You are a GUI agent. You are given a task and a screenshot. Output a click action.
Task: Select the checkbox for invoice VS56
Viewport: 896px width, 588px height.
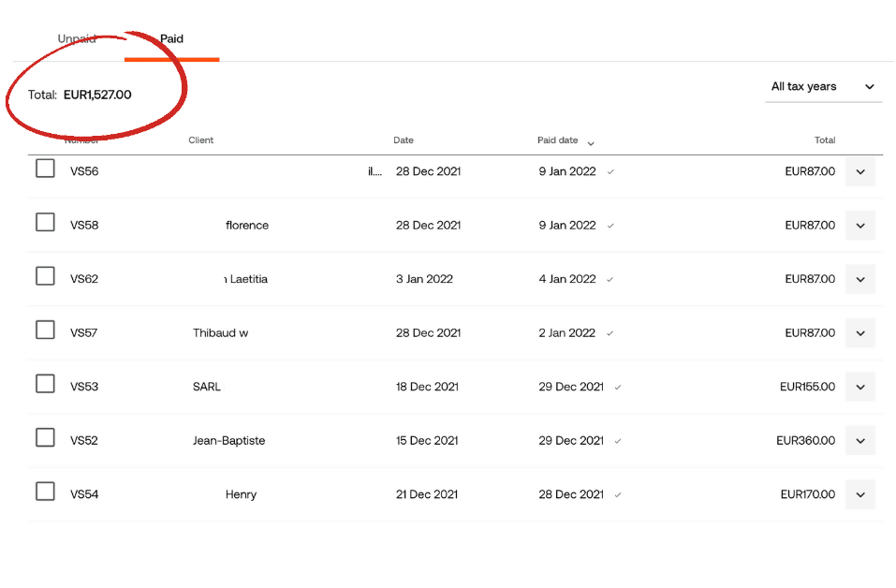(x=45, y=169)
